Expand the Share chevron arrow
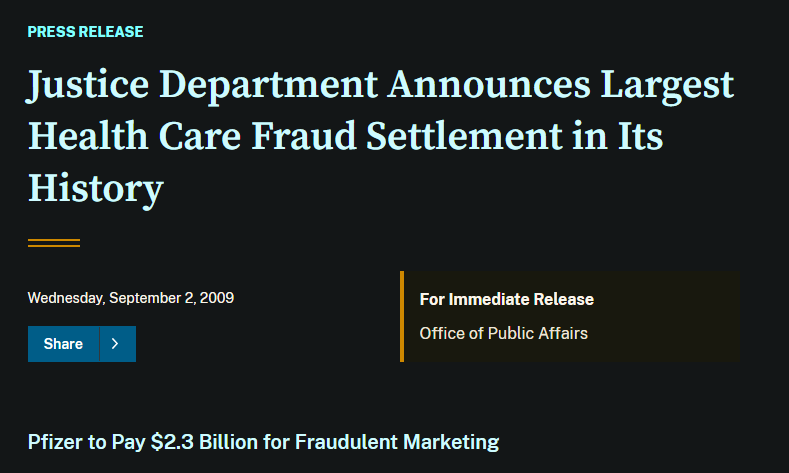 (117, 344)
